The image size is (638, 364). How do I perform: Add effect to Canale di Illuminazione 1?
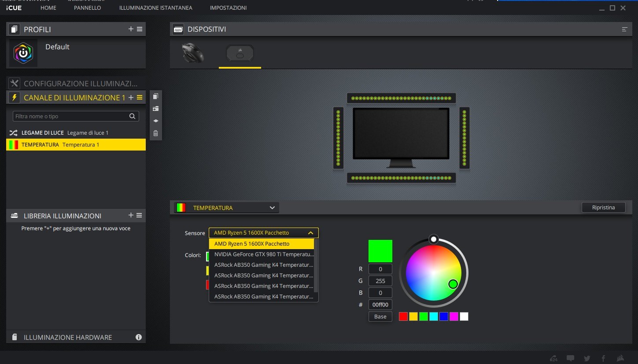coord(131,97)
